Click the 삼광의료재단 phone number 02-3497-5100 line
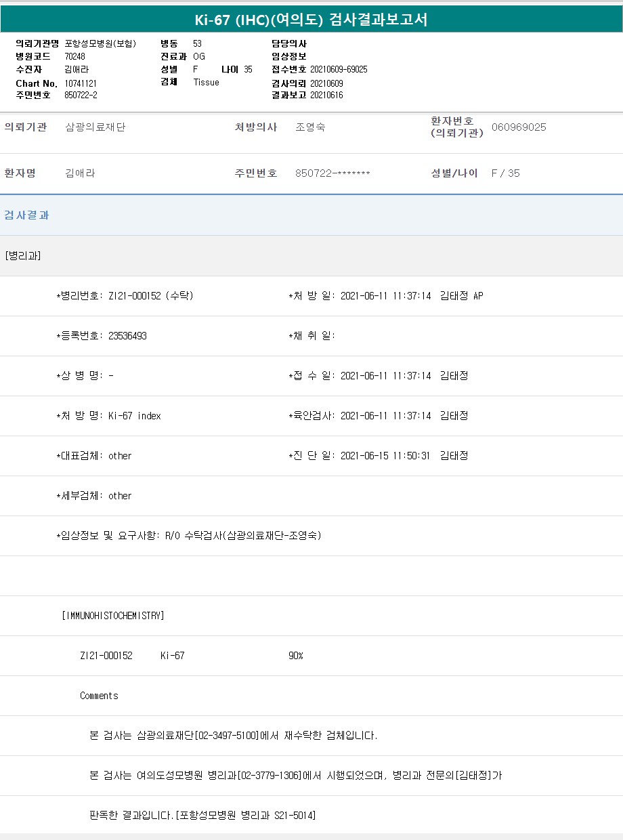The height and width of the screenshot is (840, 623). (234, 736)
